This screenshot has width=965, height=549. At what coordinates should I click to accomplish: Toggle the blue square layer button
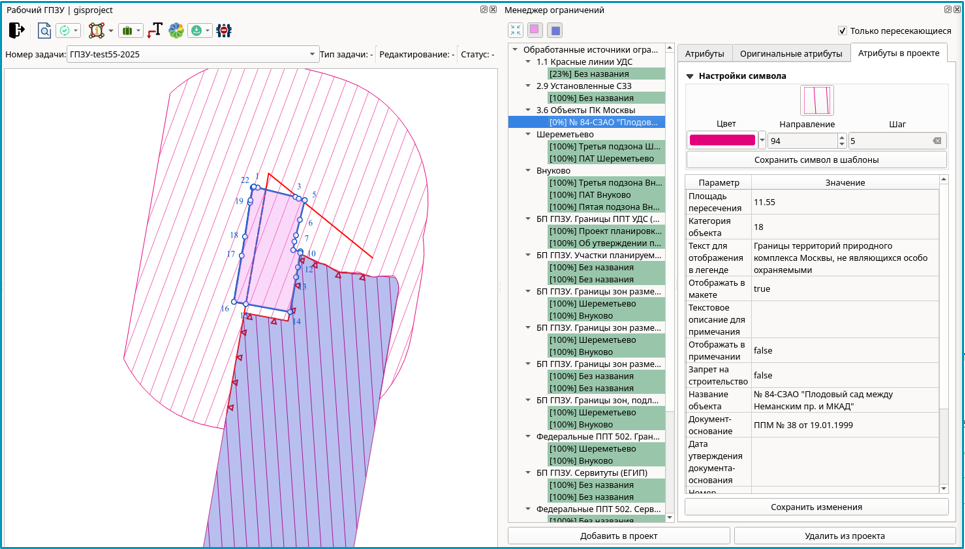[x=555, y=30]
